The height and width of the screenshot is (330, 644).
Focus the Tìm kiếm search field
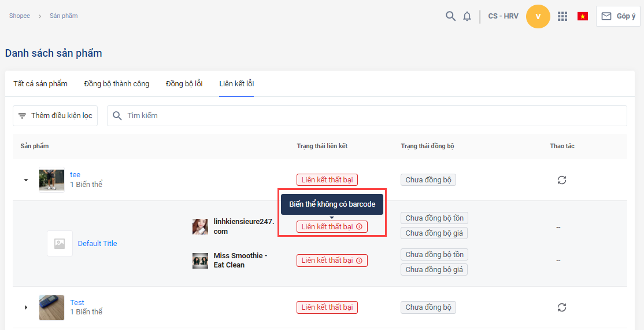[x=367, y=116]
